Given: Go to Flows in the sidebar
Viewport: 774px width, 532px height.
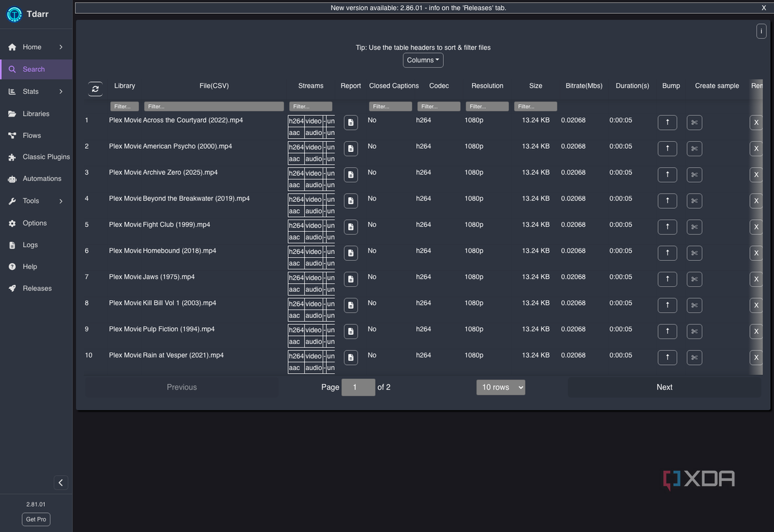Looking at the screenshot, I should tap(36, 136).
